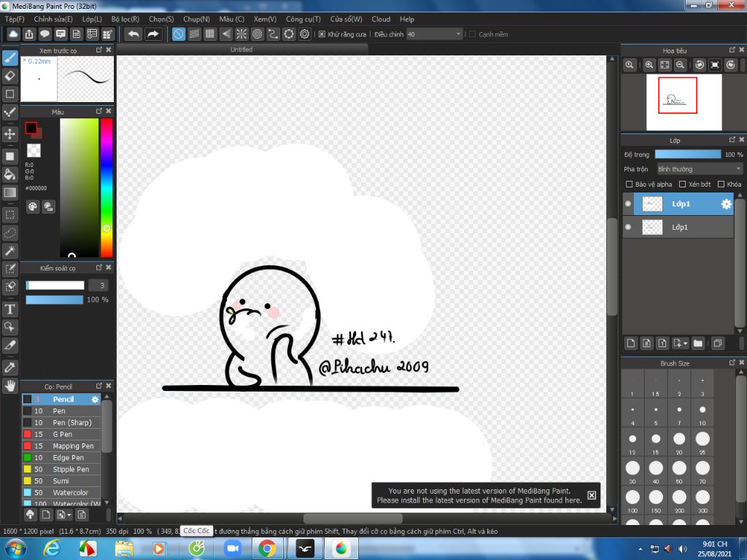Open settings gear for the selected Lớp1 layer
The height and width of the screenshot is (560, 747).
[x=726, y=204]
